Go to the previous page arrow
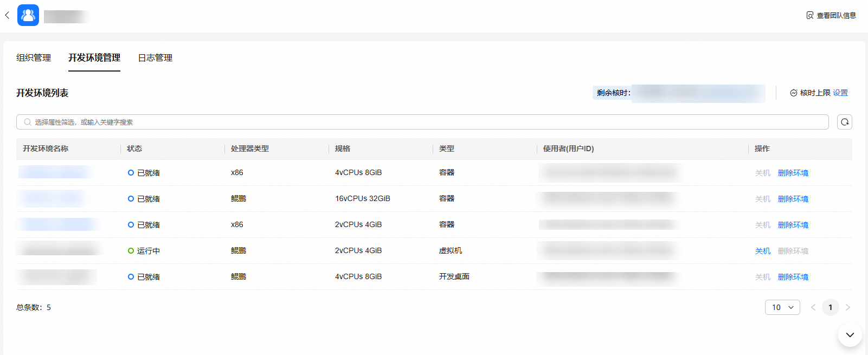 (813, 307)
